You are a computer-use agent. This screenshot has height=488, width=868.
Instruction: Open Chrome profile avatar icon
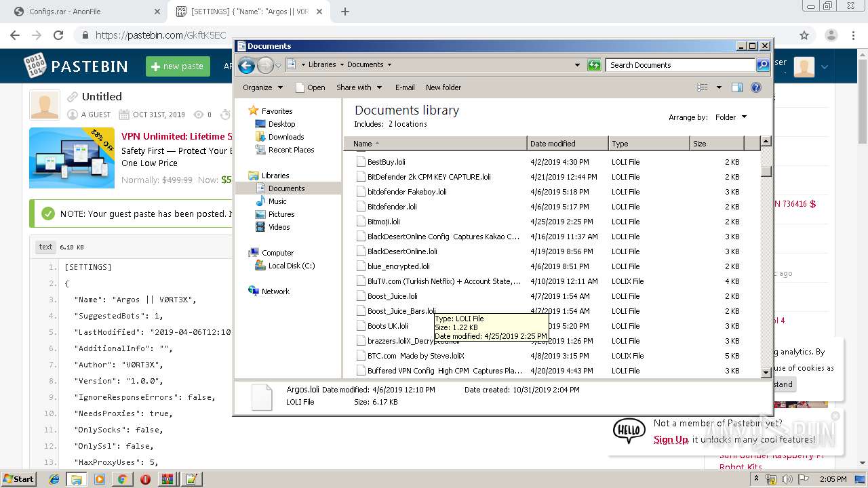831,35
